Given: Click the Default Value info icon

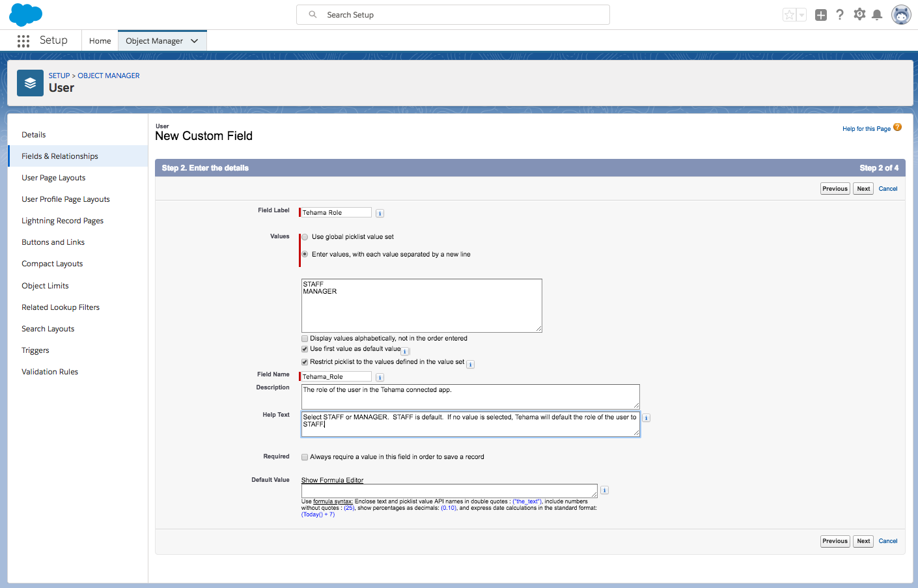Looking at the screenshot, I should point(605,490).
